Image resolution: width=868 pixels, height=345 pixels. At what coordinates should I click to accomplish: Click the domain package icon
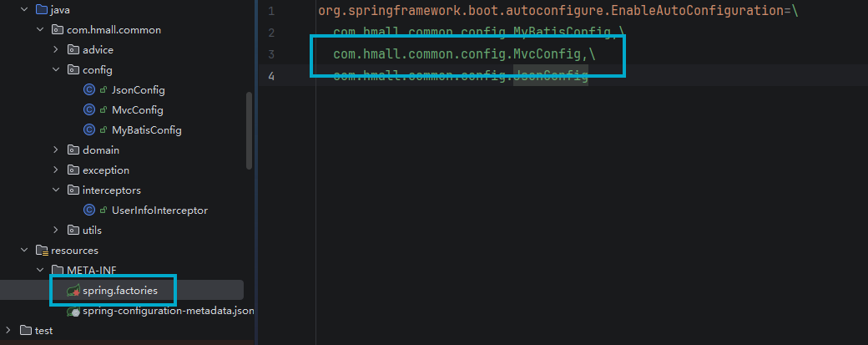click(73, 150)
